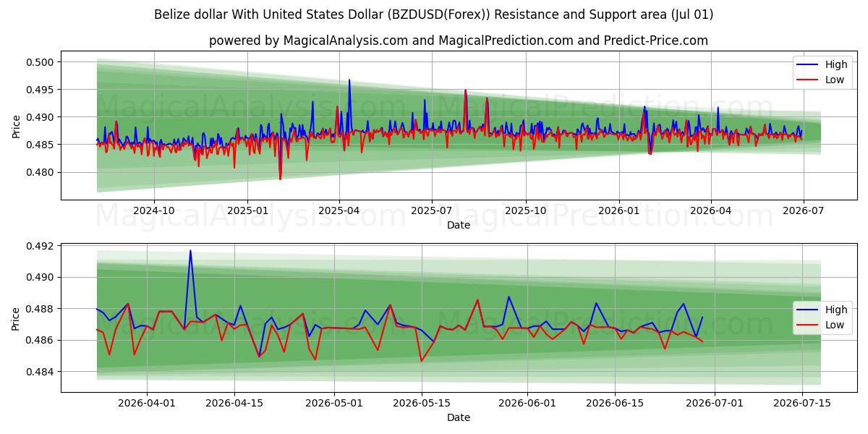
Task: Click the top chart 'Price' axis label
Action: [17, 125]
